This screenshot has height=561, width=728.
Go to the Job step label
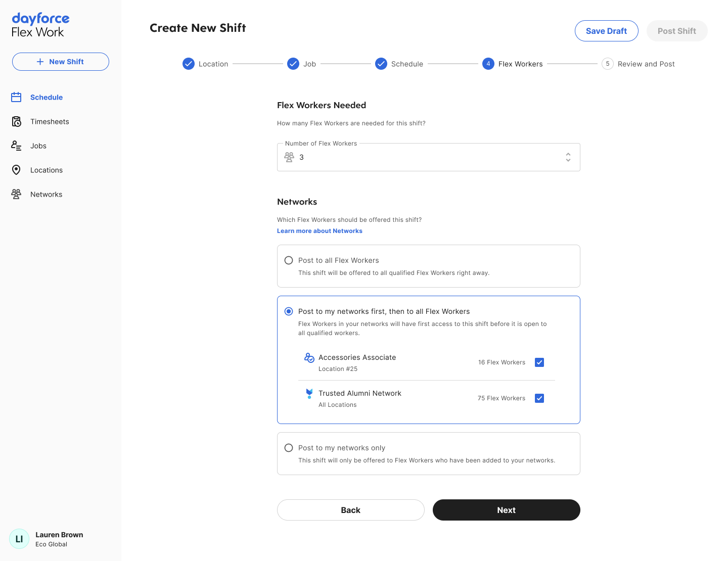309,64
